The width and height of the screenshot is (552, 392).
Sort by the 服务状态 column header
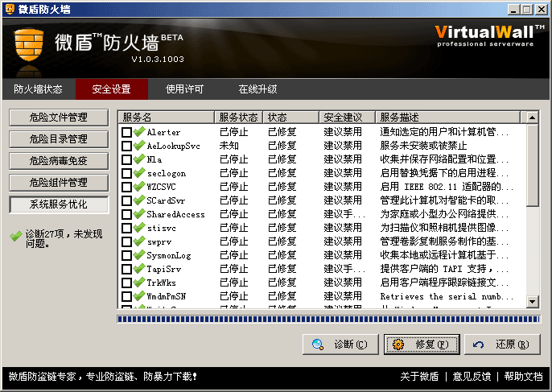239,117
